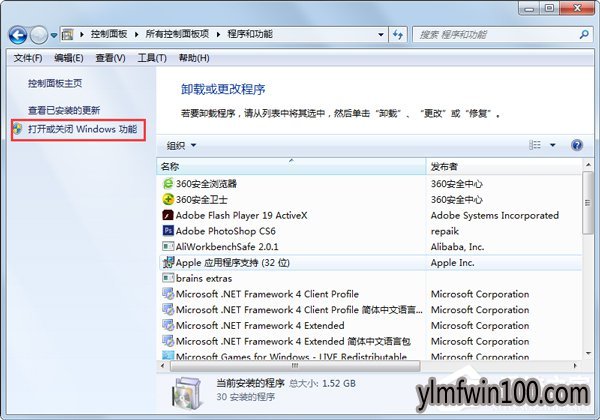Select 控制面板 breadcrumb in address bar
Viewport: 600px width, 420px height.
(x=109, y=34)
